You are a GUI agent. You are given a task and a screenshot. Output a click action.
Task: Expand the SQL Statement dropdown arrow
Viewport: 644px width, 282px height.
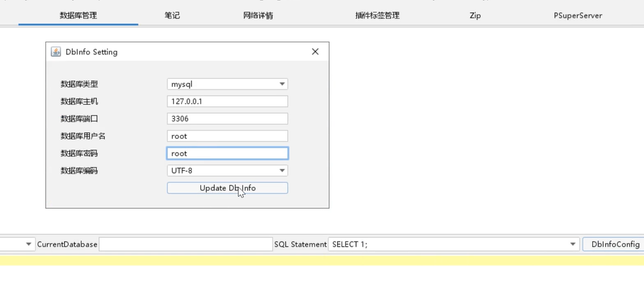573,244
